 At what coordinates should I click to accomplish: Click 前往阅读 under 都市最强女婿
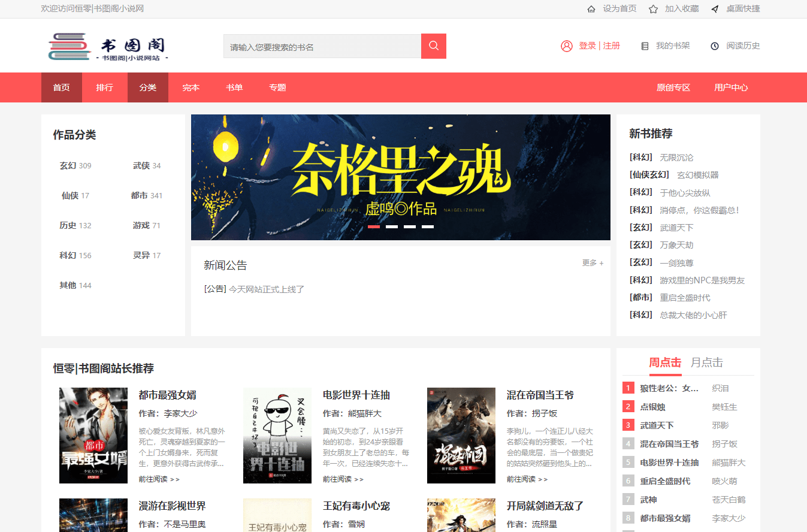pos(159,479)
